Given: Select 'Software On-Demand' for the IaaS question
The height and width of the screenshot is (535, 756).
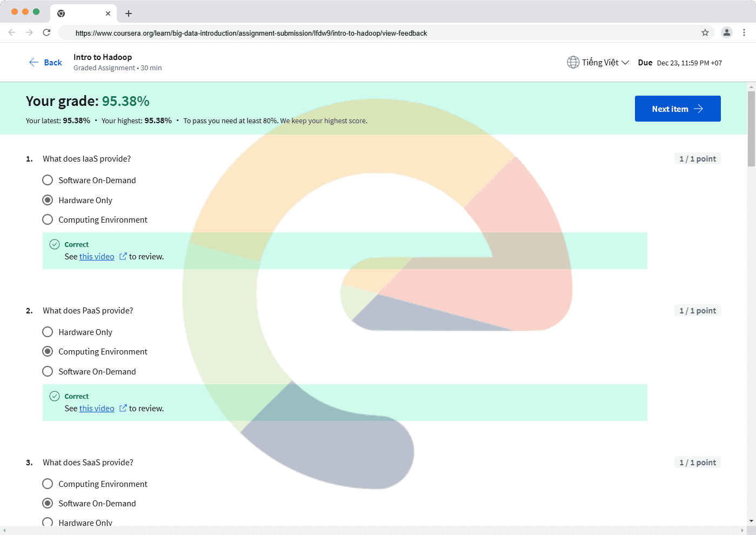Looking at the screenshot, I should click(x=48, y=180).
